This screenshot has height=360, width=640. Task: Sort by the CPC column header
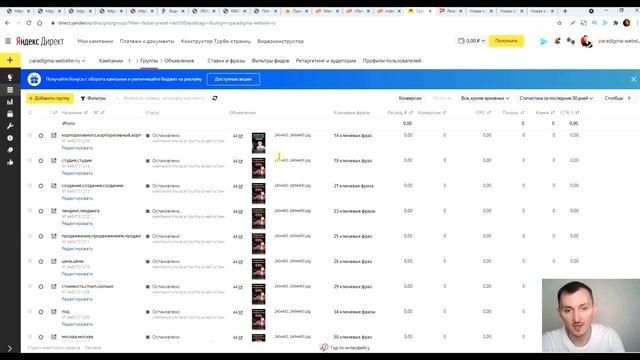coord(483,112)
